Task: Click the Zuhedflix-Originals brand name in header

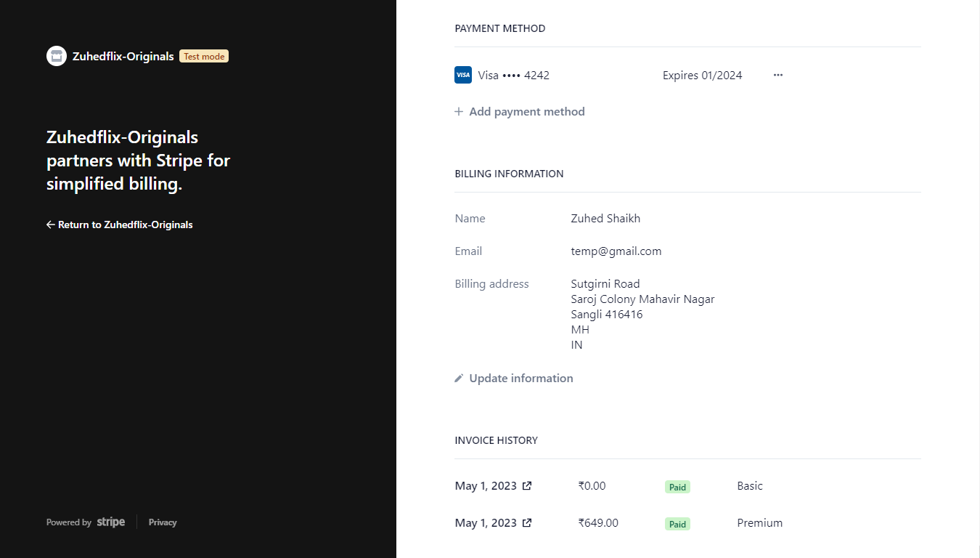Action: tap(123, 56)
